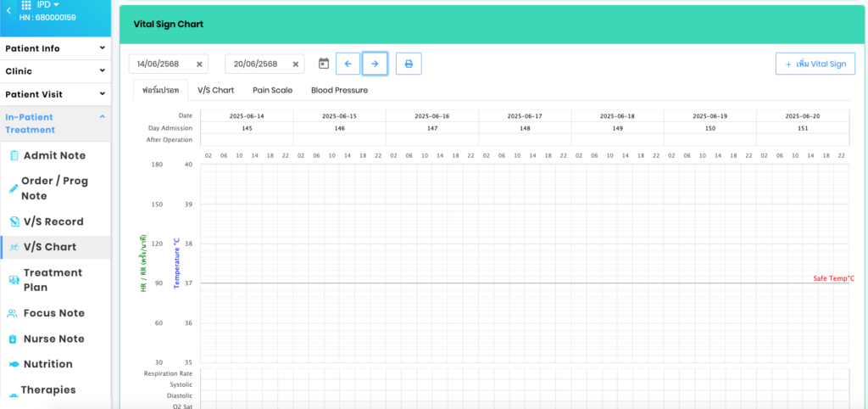Click the add Vital Sign button
The image size is (868, 409).
point(815,64)
